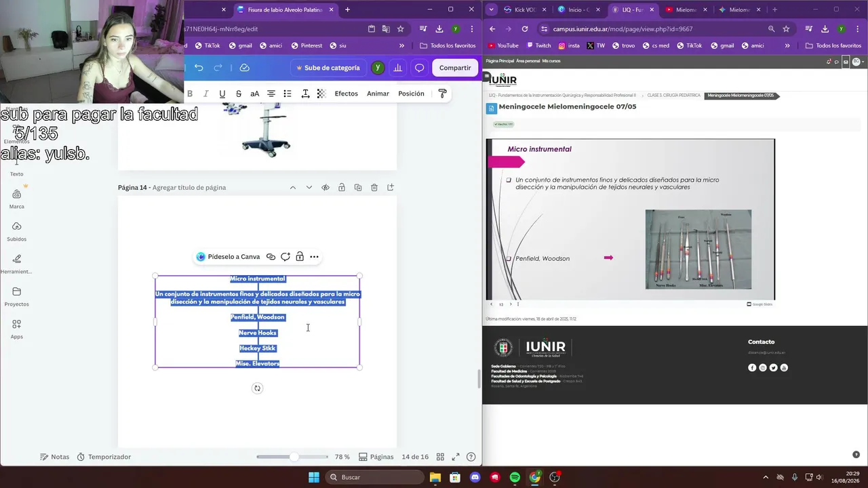Duplicate page 14 in Canva
The width and height of the screenshot is (868, 488).
pyautogui.click(x=358, y=188)
